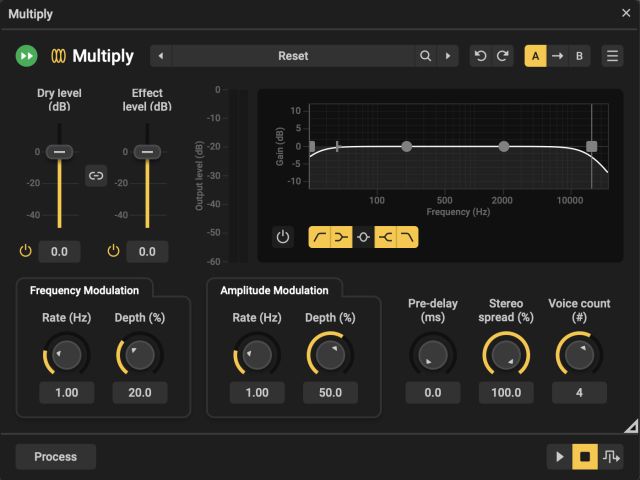Switch to settings slot B
Image resolution: width=640 pixels, height=480 pixels.
point(579,56)
